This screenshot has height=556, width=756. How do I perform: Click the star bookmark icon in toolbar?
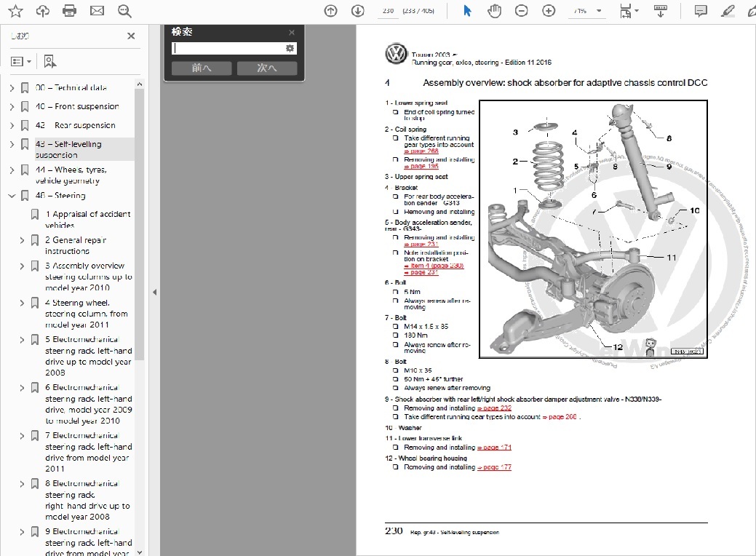(16, 11)
